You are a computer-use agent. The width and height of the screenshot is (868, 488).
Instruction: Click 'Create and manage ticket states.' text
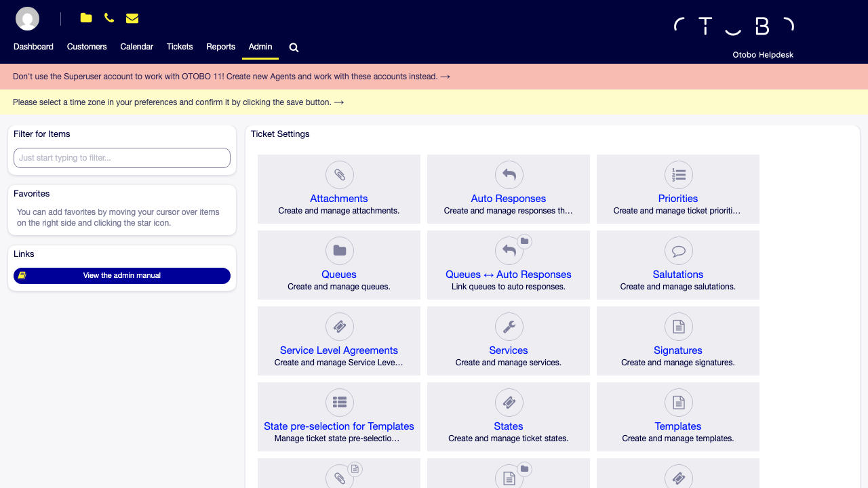[509, 439]
